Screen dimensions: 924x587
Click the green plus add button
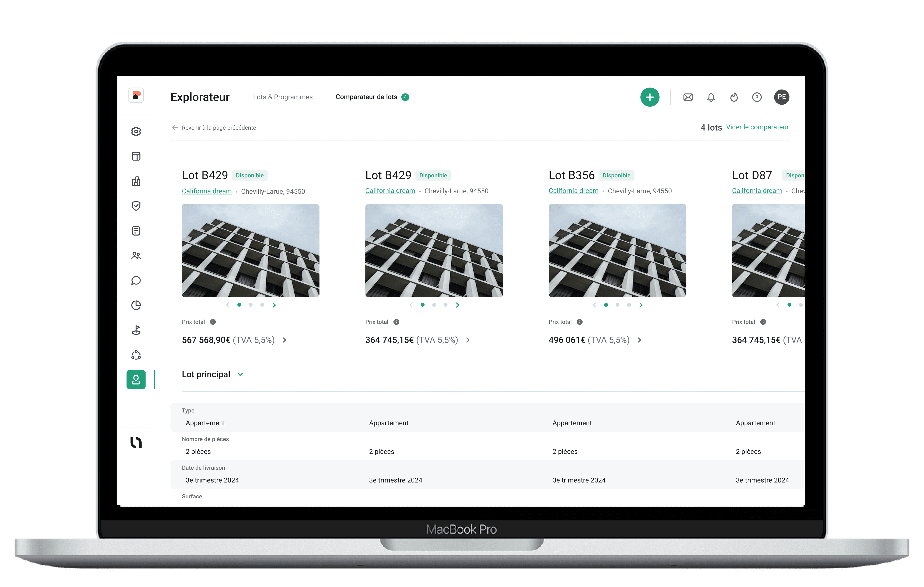tap(650, 97)
